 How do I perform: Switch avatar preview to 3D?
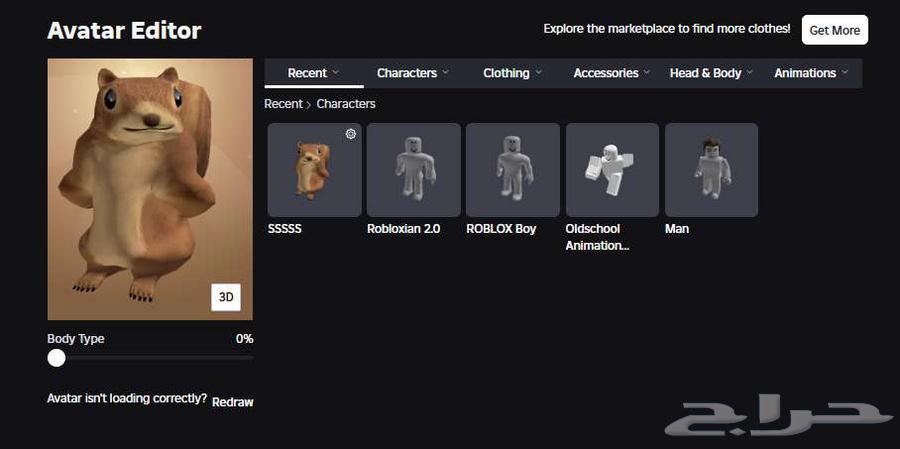pos(226,297)
